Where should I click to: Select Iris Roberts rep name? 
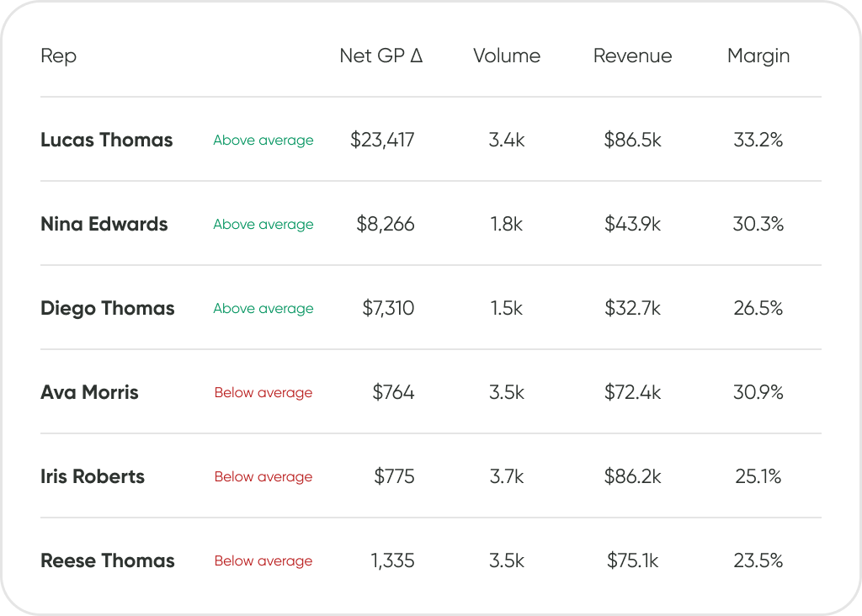(x=93, y=476)
